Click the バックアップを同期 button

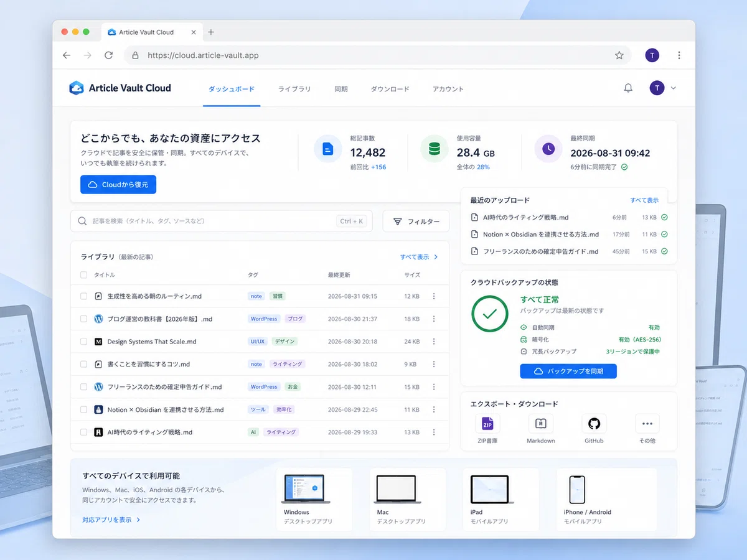(568, 371)
